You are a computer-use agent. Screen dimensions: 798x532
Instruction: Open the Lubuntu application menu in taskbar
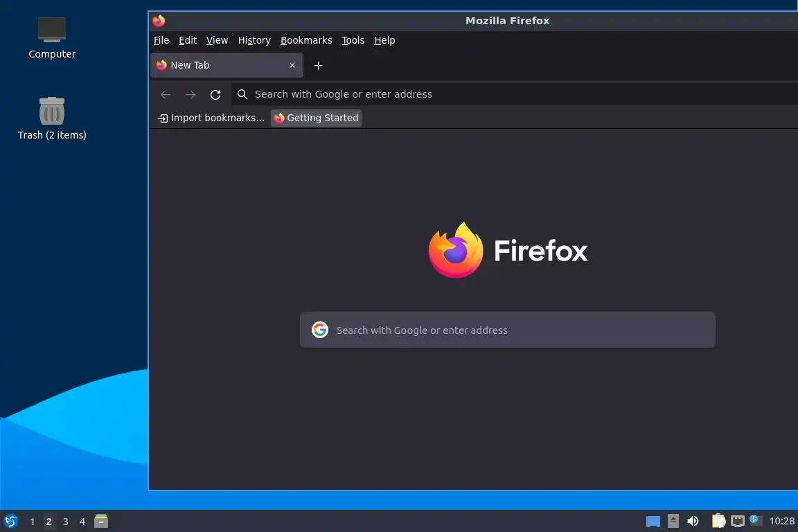pyautogui.click(x=10, y=522)
